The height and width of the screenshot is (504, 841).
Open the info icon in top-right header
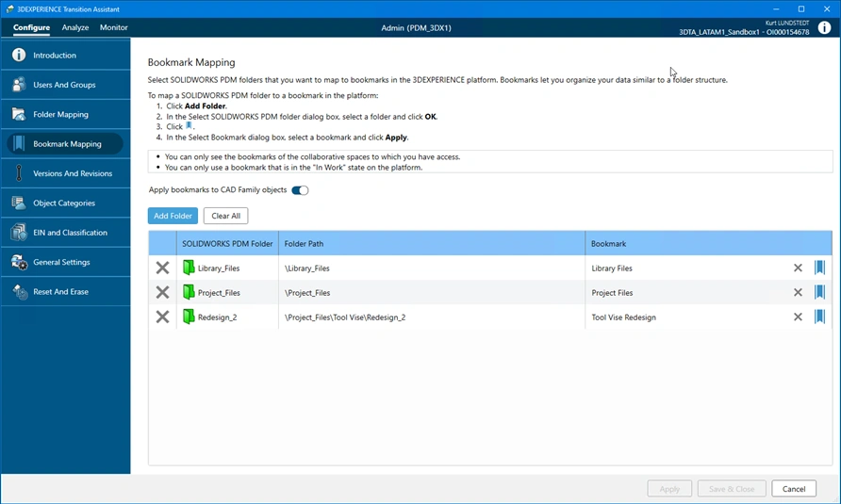point(824,27)
